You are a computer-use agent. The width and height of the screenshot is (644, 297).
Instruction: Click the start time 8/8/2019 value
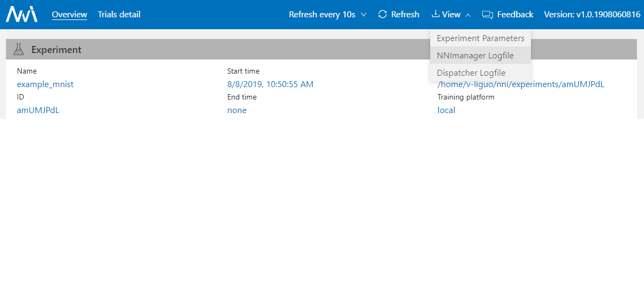pos(270,84)
